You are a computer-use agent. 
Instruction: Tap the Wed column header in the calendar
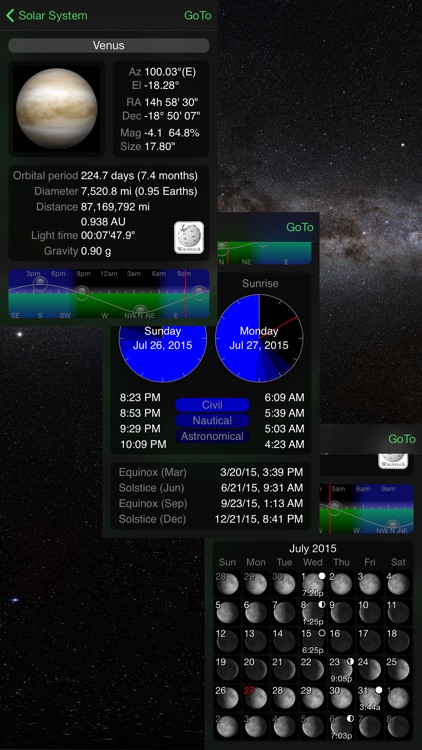tap(313, 562)
